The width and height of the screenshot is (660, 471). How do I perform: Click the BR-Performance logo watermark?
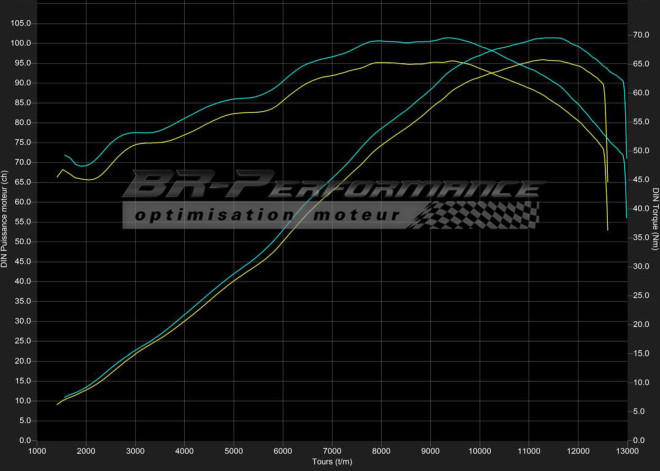(x=330, y=187)
